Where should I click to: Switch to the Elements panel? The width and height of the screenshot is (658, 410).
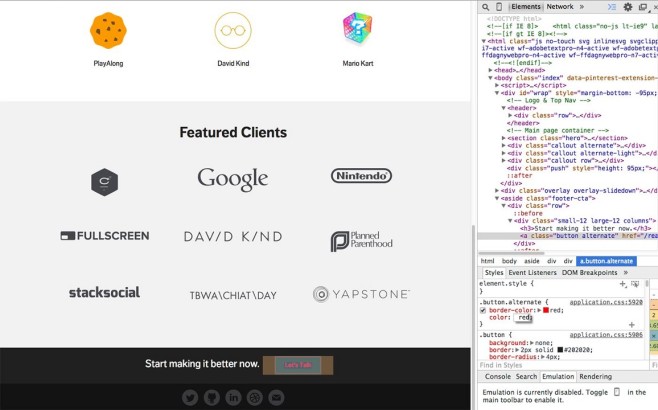(x=525, y=7)
